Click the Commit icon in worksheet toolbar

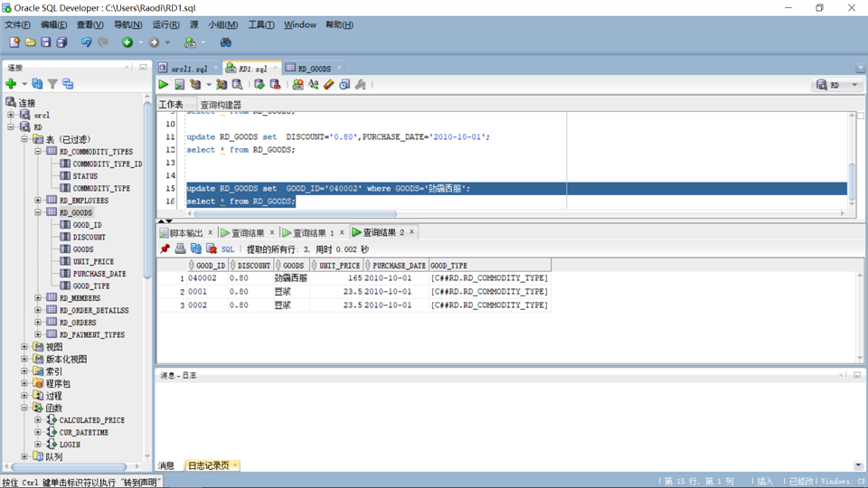coord(259,85)
